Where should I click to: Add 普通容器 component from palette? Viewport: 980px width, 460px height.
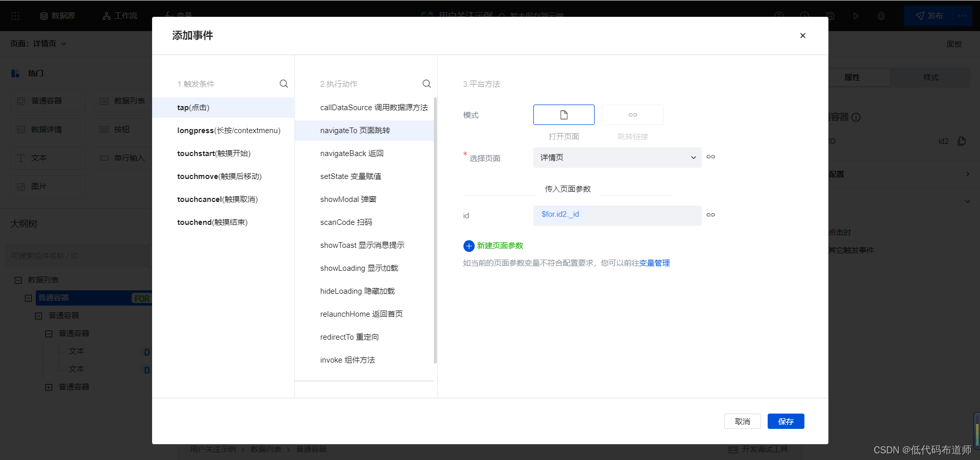click(48, 101)
